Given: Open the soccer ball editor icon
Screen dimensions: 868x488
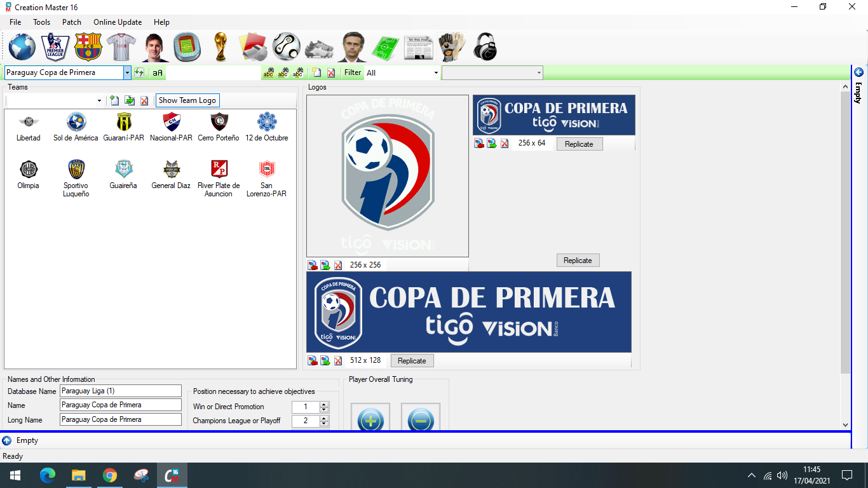Looking at the screenshot, I should coord(286,47).
